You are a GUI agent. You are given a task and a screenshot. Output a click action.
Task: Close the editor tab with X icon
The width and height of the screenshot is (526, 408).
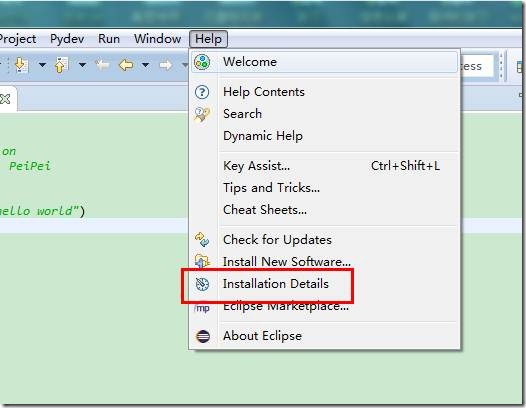5,99
